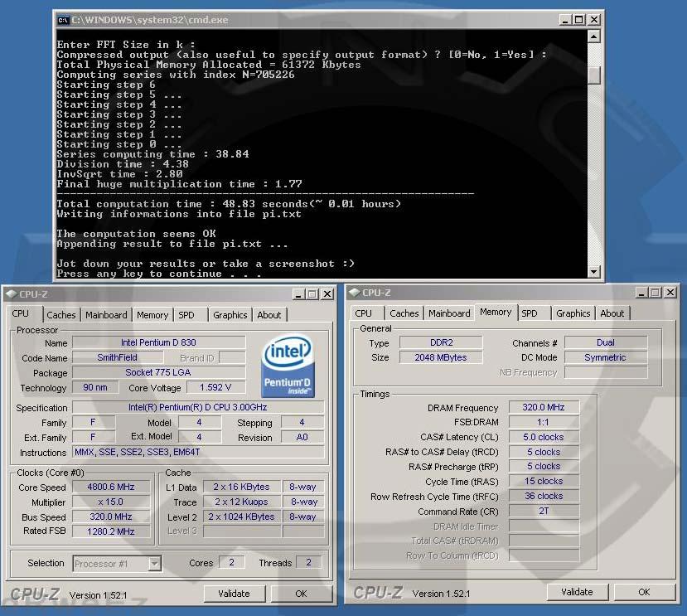Minimize the cmd.exe window

pyautogui.click(x=565, y=20)
